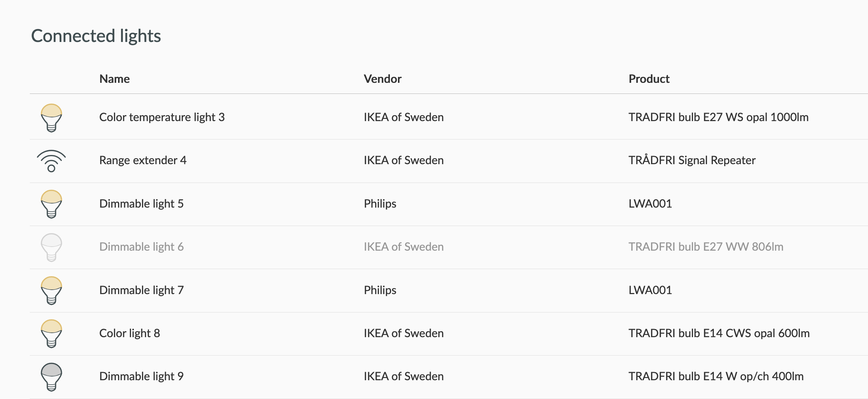Click the bulb icon for Dimmable light 5
The width and height of the screenshot is (868, 399).
point(51,204)
